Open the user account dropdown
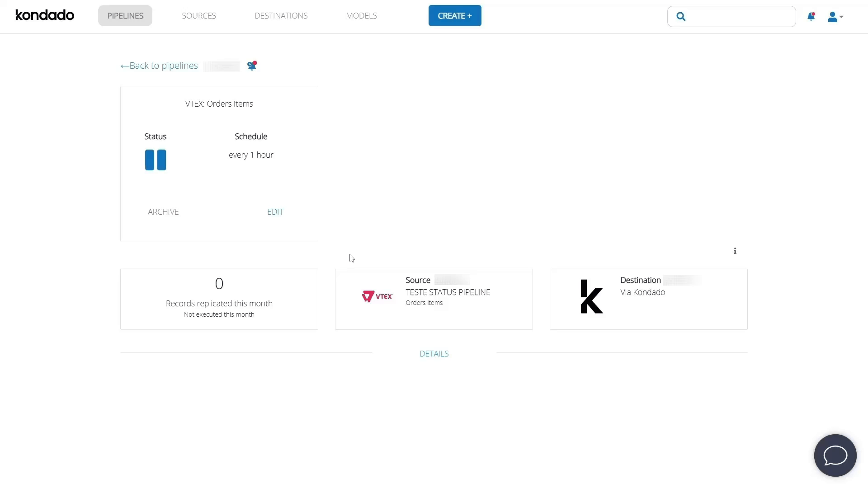 click(x=835, y=17)
